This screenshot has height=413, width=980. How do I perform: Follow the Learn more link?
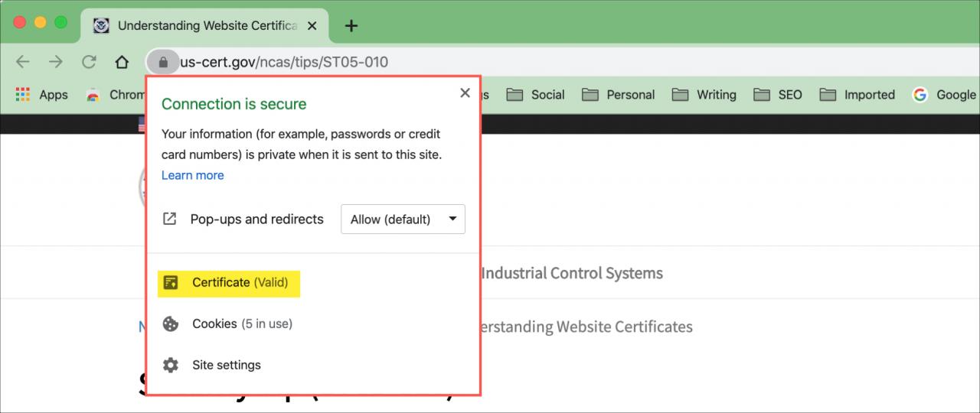[x=193, y=175]
